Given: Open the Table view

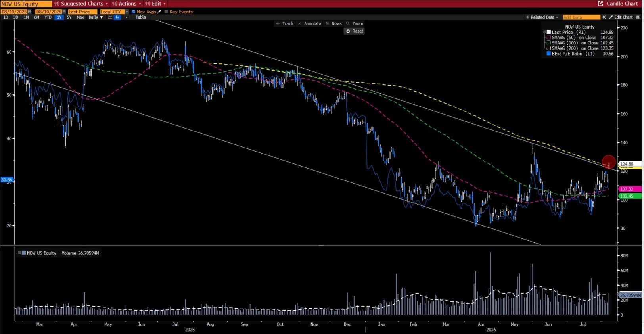Looking at the screenshot, I should pyautogui.click(x=141, y=17).
